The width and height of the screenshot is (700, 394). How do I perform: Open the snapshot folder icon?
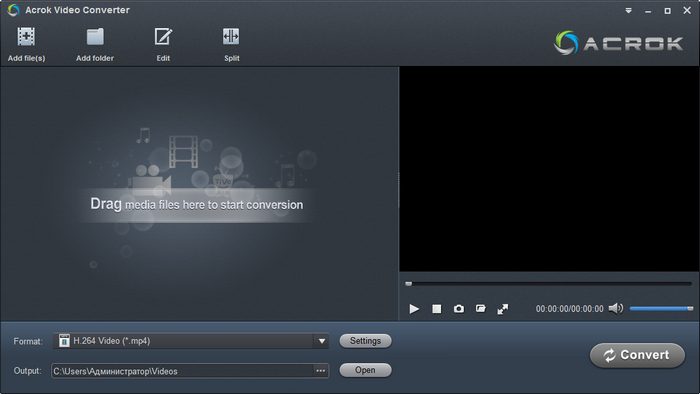click(480, 309)
